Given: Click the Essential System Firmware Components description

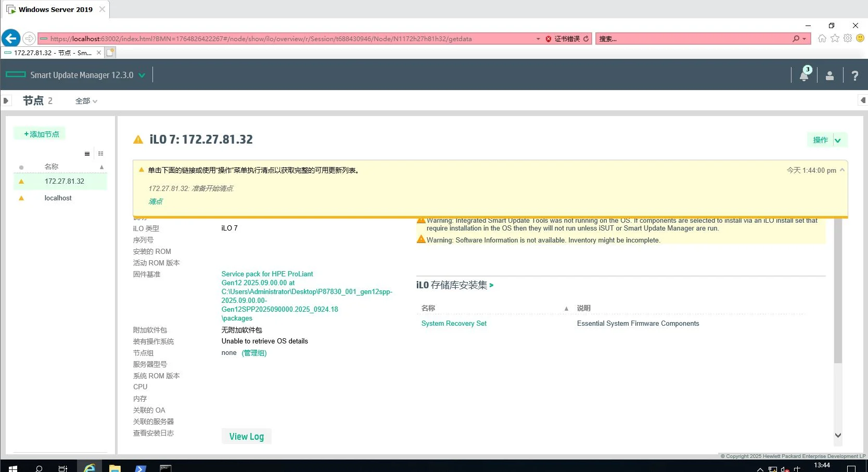Looking at the screenshot, I should tap(638, 323).
